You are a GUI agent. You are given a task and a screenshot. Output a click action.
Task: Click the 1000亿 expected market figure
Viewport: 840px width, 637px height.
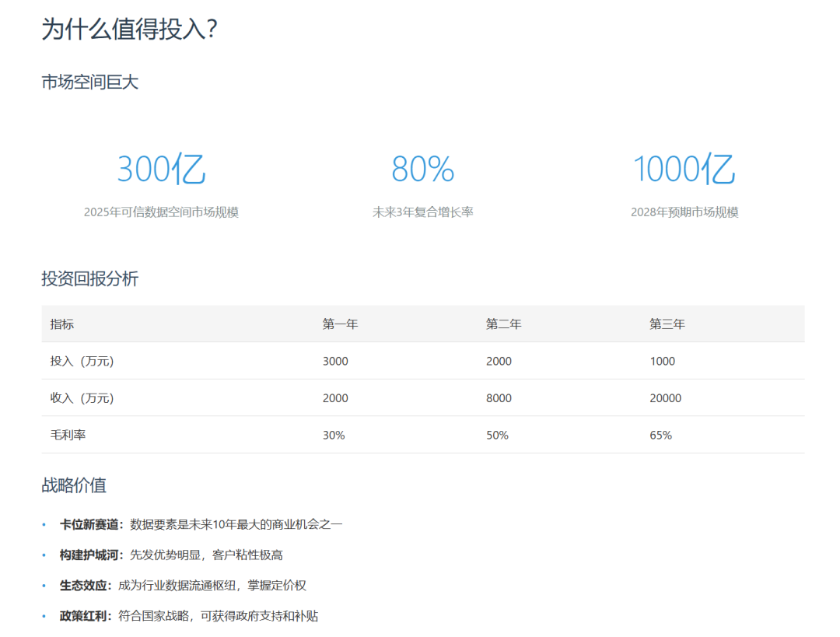point(684,170)
